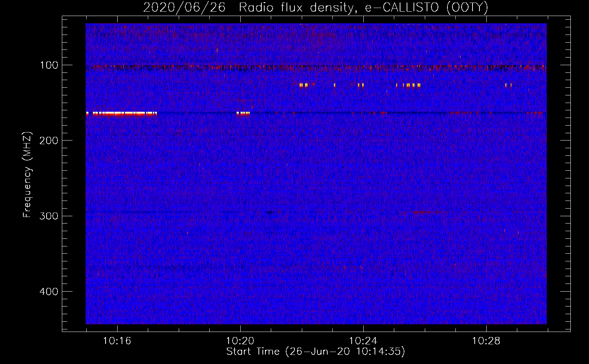Screen dimensions: 589x364
Task: Click the 10:20 time tick label
Action: [240, 341]
